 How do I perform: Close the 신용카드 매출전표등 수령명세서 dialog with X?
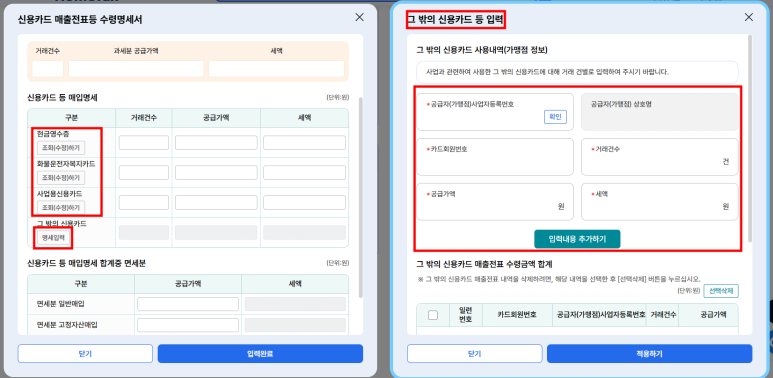[x=359, y=17]
